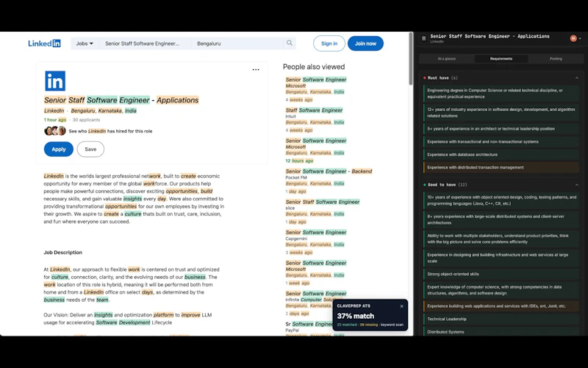The height and width of the screenshot is (368, 588).
Task: Click the Apply button
Action: tap(59, 149)
